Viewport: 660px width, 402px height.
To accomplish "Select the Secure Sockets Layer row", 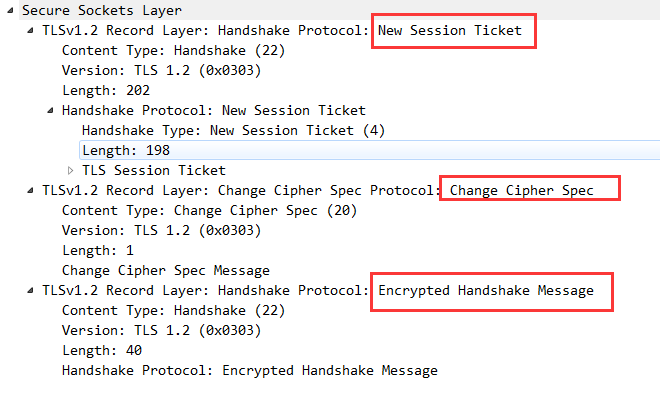I will pyautogui.click(x=339, y=10).
